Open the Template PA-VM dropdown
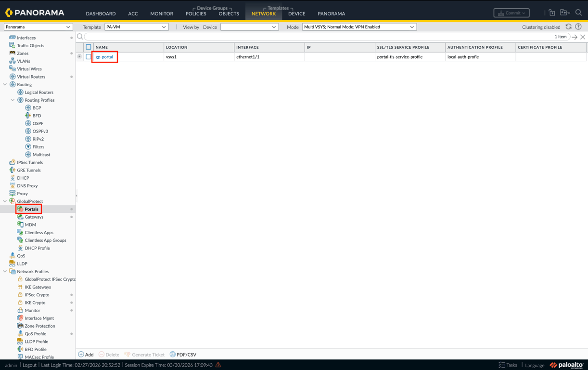This screenshot has width=588, height=370. click(x=137, y=27)
